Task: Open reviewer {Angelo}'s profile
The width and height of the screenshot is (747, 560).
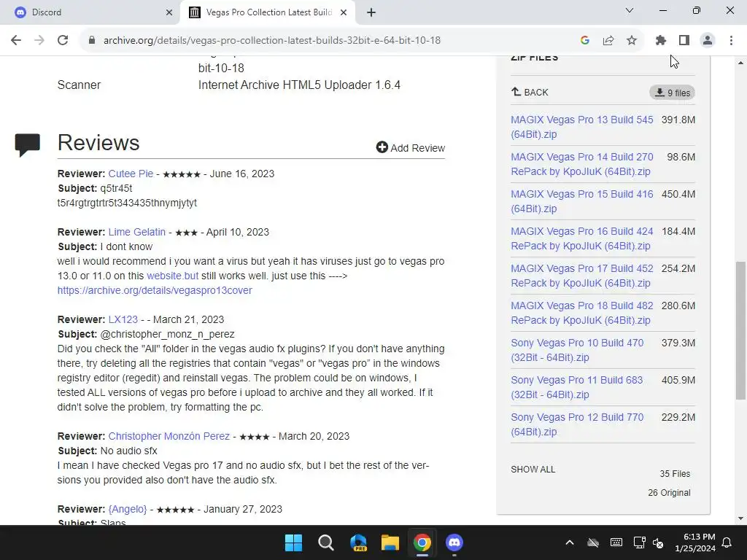Action: click(x=128, y=508)
